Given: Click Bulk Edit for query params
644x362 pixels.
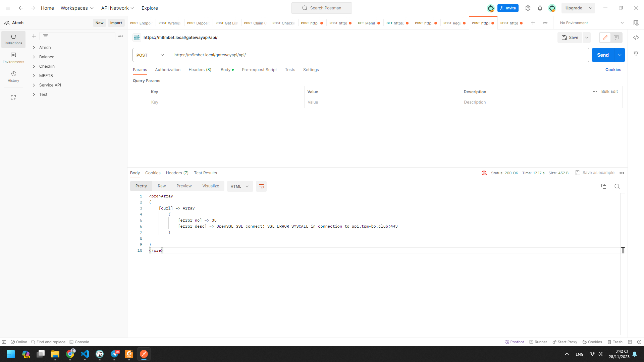Looking at the screenshot, I should (x=609, y=92).
